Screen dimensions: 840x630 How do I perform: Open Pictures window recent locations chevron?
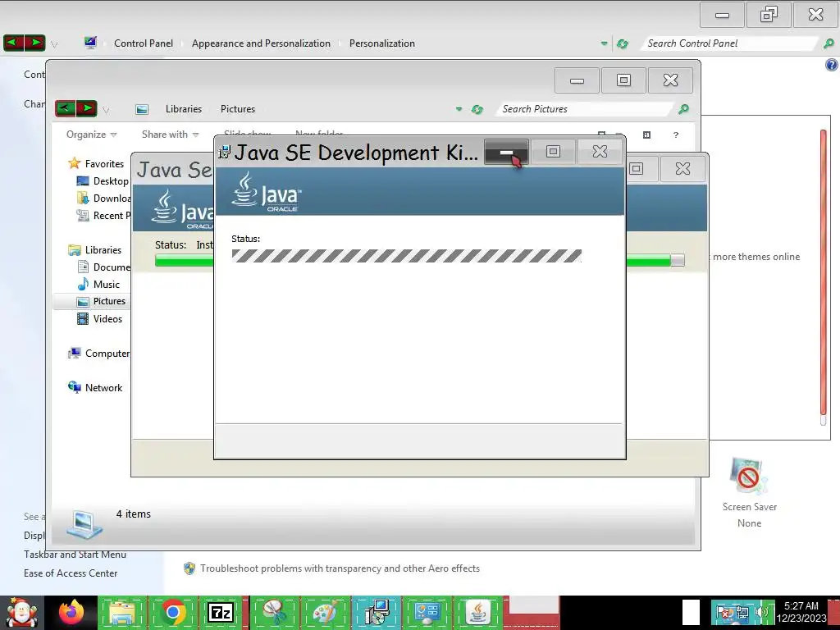106,110
